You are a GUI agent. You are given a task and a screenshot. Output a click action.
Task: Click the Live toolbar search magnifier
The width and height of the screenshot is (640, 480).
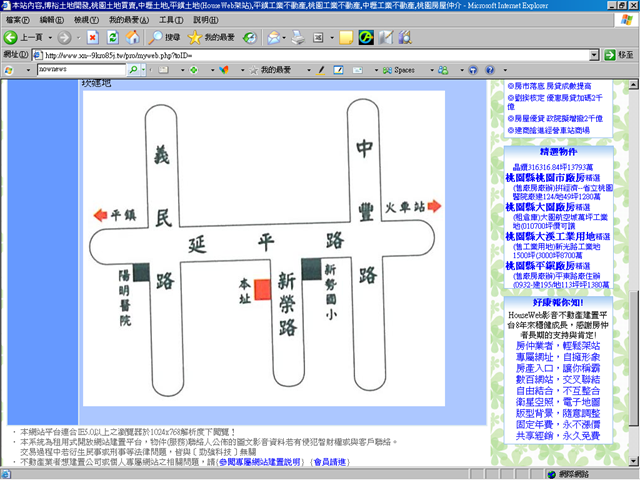(133, 70)
